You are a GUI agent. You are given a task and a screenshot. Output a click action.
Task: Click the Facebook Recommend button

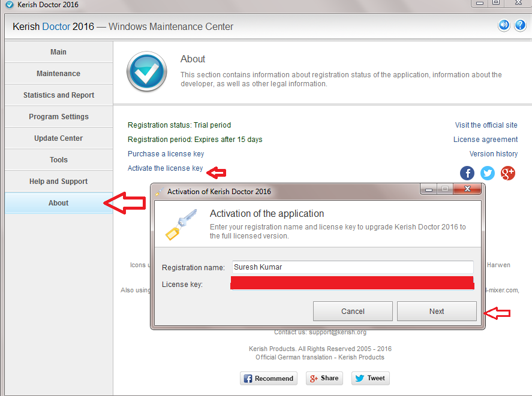[269, 379]
